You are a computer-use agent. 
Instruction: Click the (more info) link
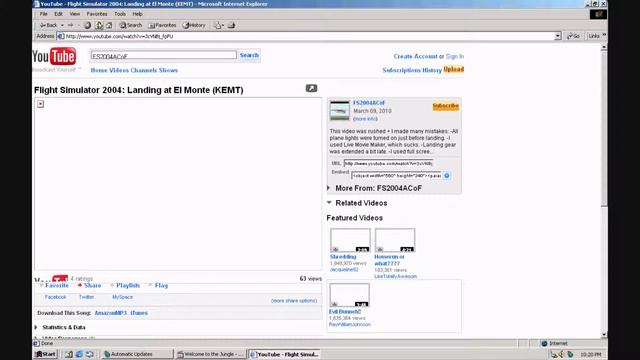coord(365,119)
